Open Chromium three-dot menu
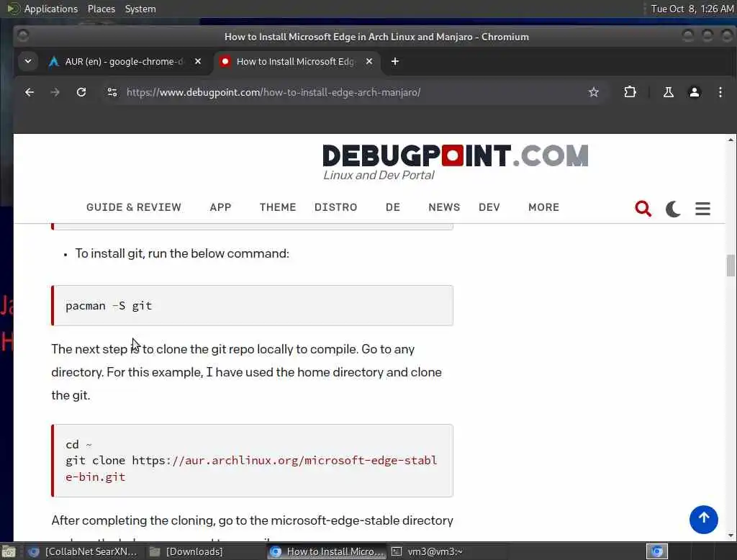The height and width of the screenshot is (560, 737). pyautogui.click(x=720, y=92)
